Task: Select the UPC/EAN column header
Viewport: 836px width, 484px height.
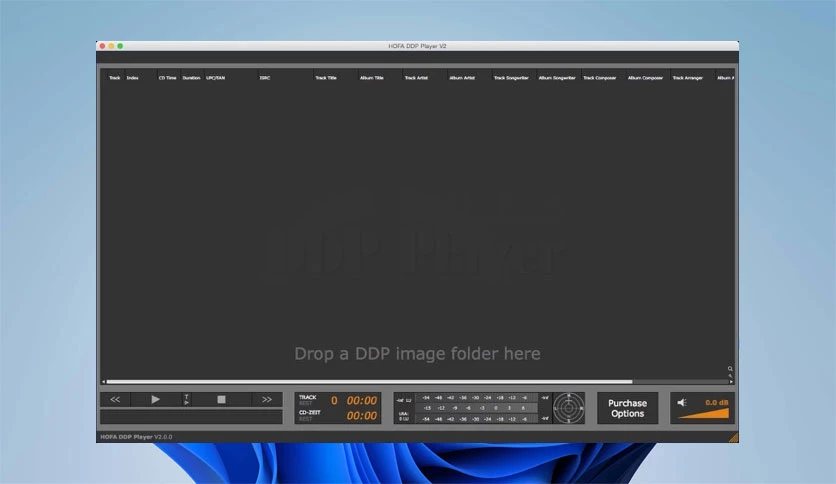Action: pyautogui.click(x=215, y=78)
